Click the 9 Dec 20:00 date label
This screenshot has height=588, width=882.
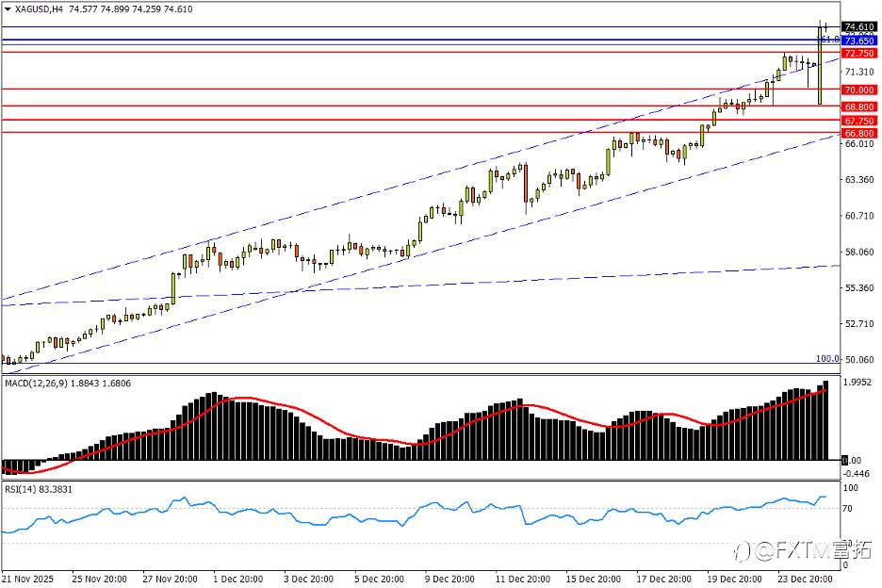pyautogui.click(x=449, y=579)
